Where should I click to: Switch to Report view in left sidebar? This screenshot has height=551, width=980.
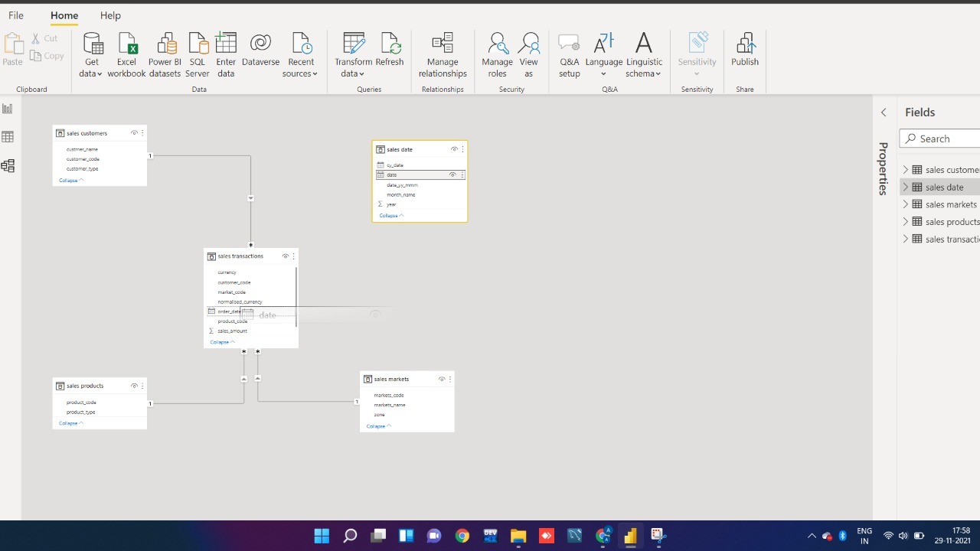[x=8, y=109]
